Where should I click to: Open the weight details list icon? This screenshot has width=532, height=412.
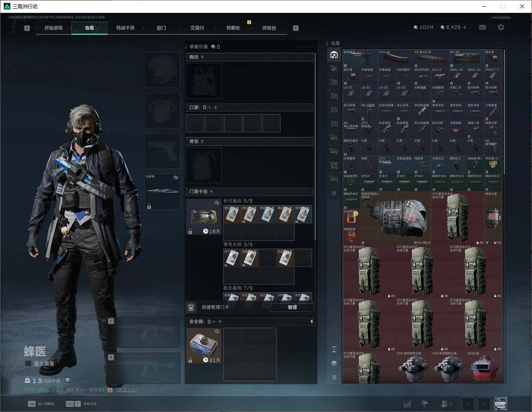67,380
